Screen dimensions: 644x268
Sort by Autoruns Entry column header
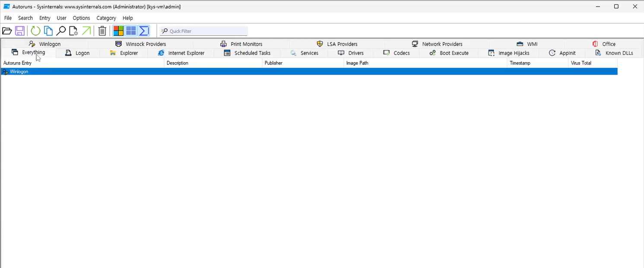82,63
